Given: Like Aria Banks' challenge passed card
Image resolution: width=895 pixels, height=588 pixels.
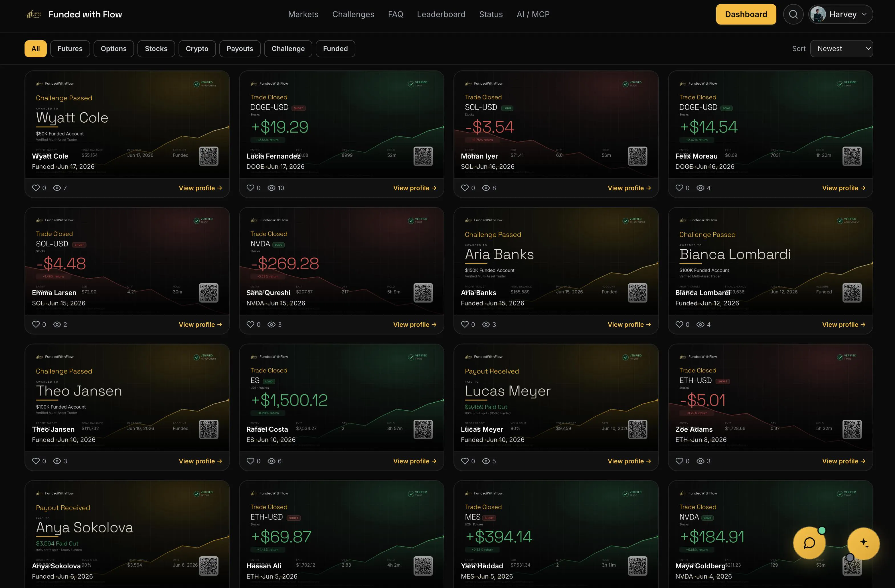Looking at the screenshot, I should (x=465, y=325).
